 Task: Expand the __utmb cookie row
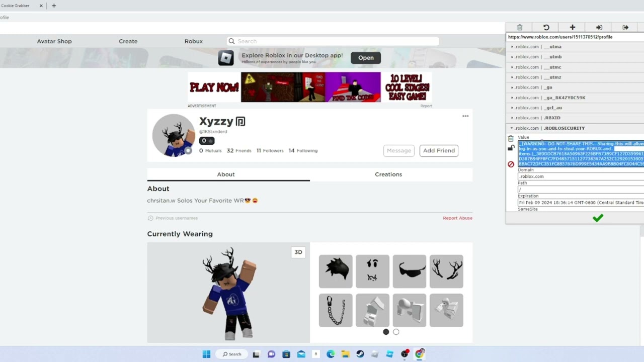click(575, 57)
